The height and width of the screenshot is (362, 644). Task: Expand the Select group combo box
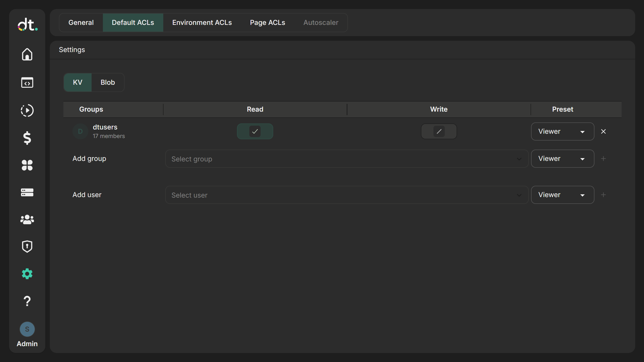coord(347,159)
